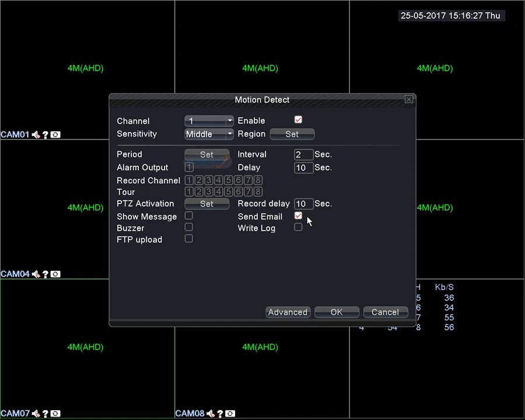This screenshot has width=525, height=420.
Task: Click the CAM08 camera snapshot icon
Action: [x=230, y=414]
